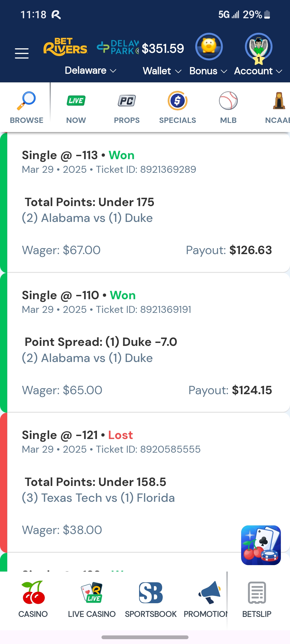
Task: Expand the Bonus dropdown
Action: coord(208,71)
